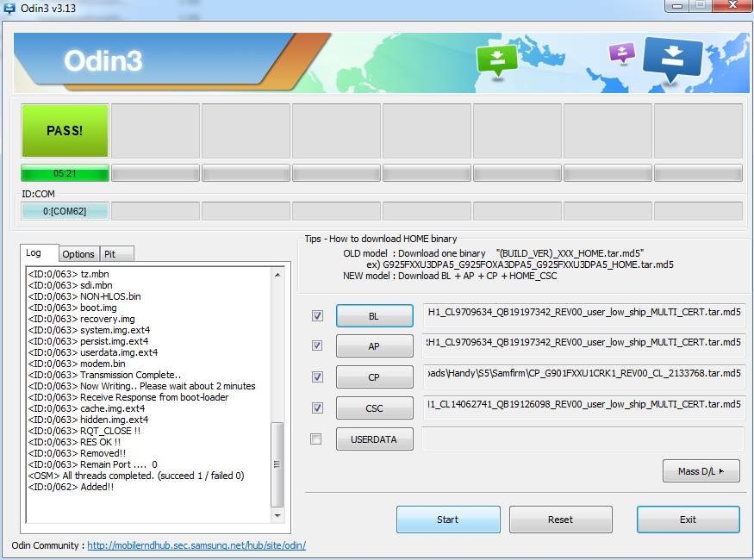Click the 'All threads completed' log line
Screen dimensions: 754x560
[x=136, y=476]
